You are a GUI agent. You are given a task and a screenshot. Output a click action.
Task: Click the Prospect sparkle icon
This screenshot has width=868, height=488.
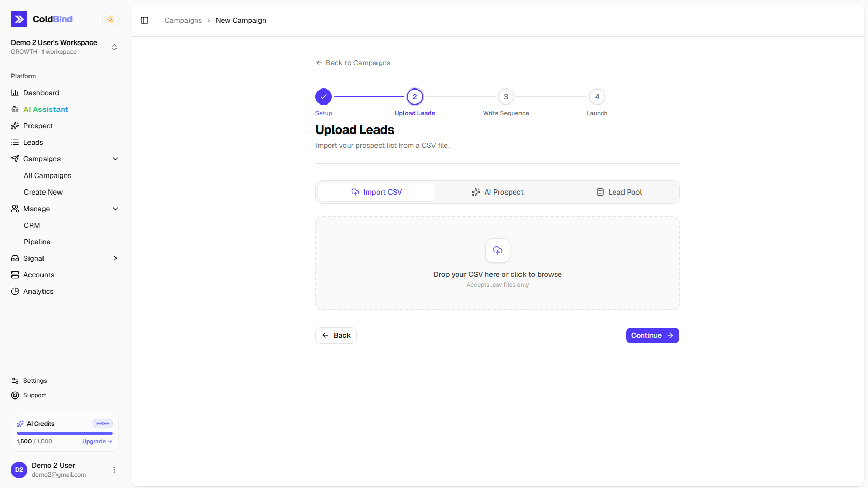(x=15, y=126)
